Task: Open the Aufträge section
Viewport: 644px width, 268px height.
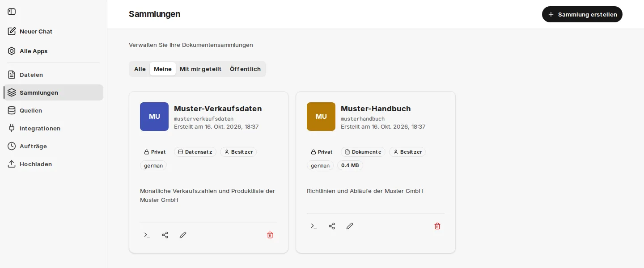Action: click(x=53, y=146)
